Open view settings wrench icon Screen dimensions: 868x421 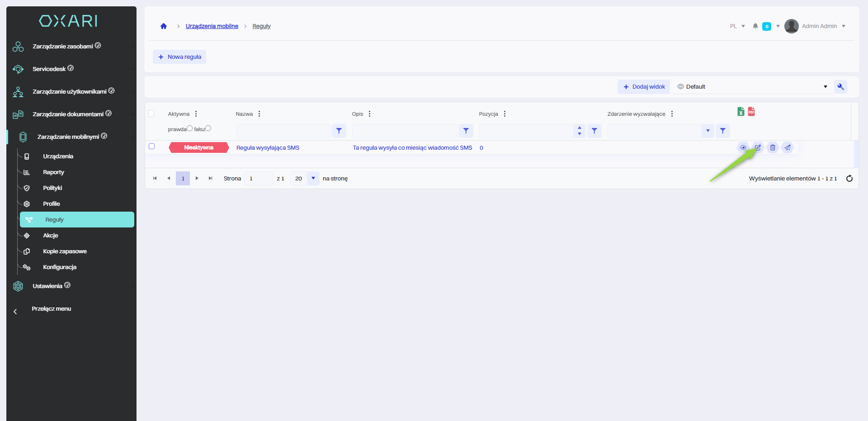tap(840, 87)
